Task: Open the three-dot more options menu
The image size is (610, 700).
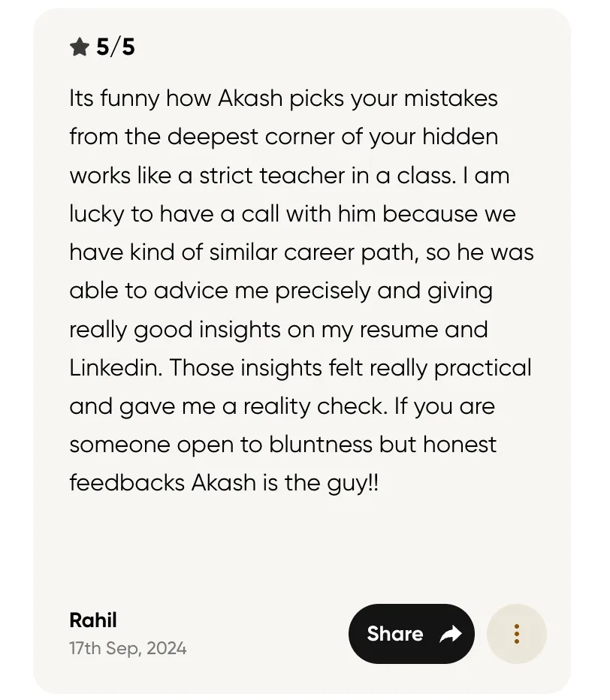Action: click(x=517, y=634)
